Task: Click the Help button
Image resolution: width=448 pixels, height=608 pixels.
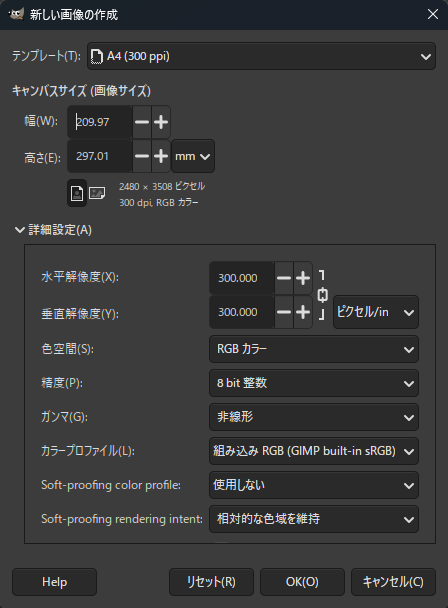Action: [54, 582]
